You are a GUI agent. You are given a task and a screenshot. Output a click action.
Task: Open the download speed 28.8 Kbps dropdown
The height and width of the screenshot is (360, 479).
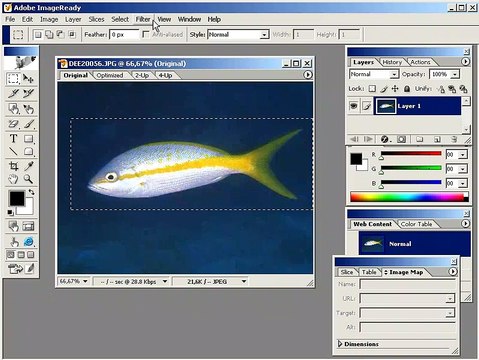coord(165,281)
